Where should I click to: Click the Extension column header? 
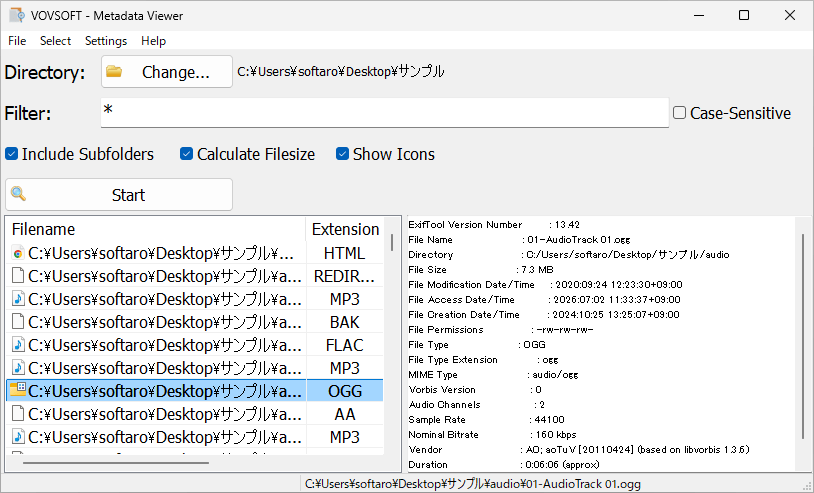(345, 229)
